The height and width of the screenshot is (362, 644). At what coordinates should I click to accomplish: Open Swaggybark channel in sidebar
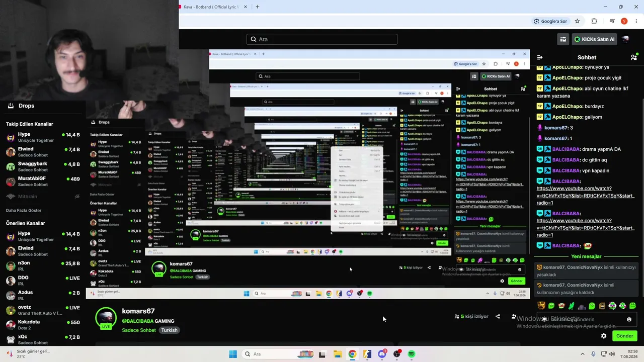[43, 167]
